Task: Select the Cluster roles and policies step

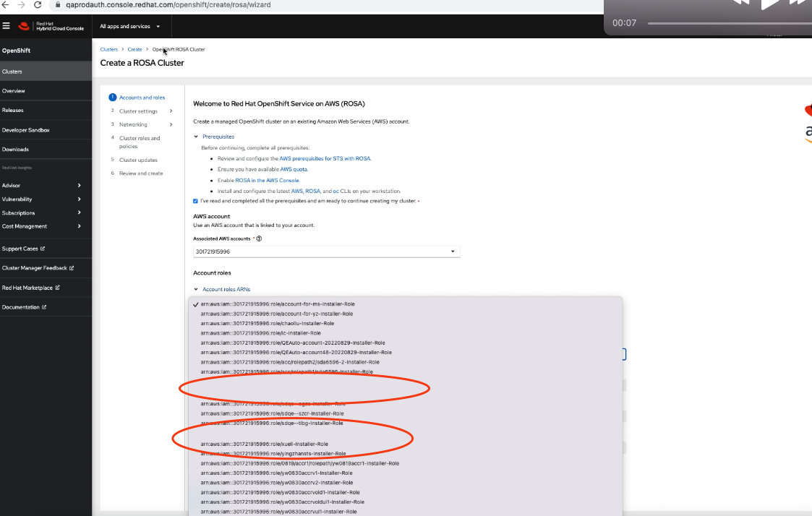Action: pyautogui.click(x=140, y=142)
